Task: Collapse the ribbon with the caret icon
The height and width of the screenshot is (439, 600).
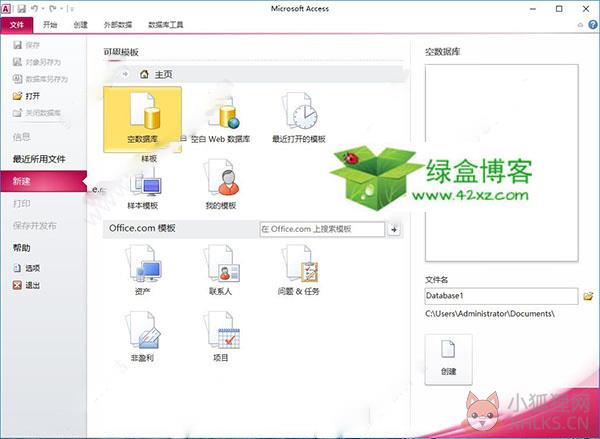Action: 580,25
